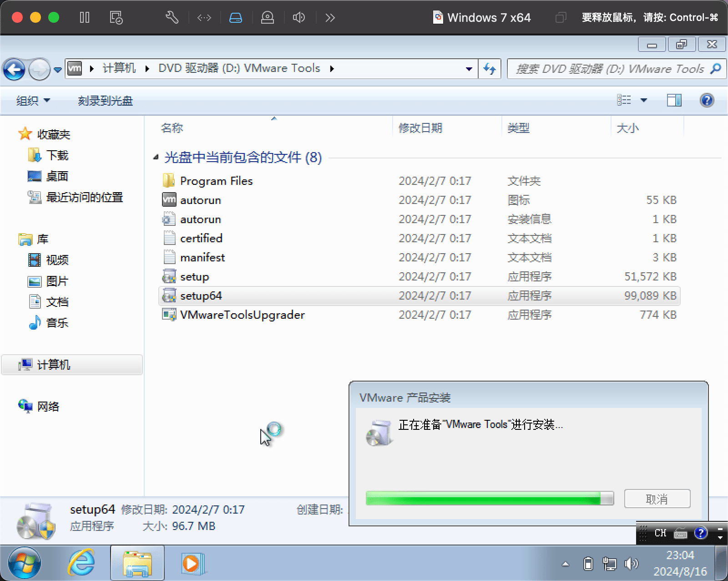Image resolution: width=728 pixels, height=581 pixels.
Task: Toggle the preview pane
Action: coord(674,100)
